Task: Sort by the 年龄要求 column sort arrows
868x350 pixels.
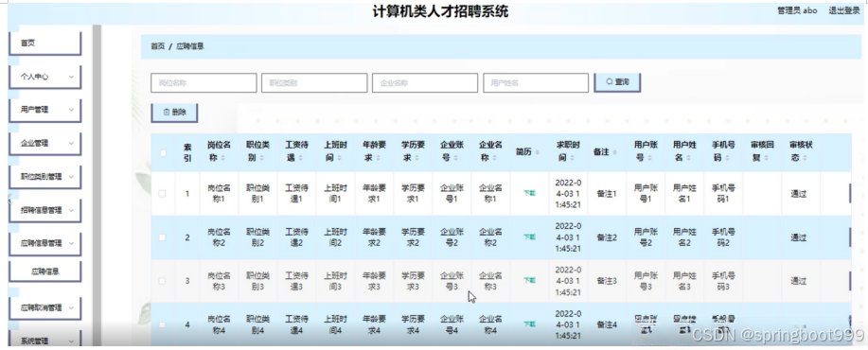Action: coord(378,158)
